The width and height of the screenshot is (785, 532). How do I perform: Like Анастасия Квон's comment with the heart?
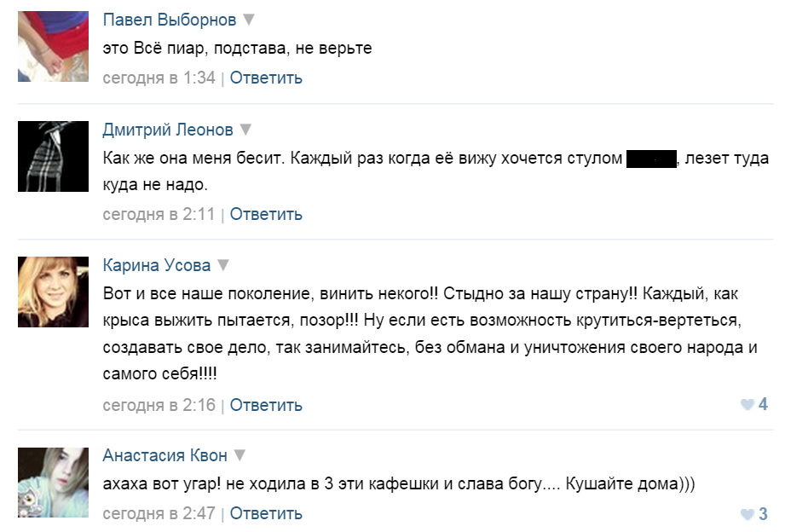[x=747, y=514]
